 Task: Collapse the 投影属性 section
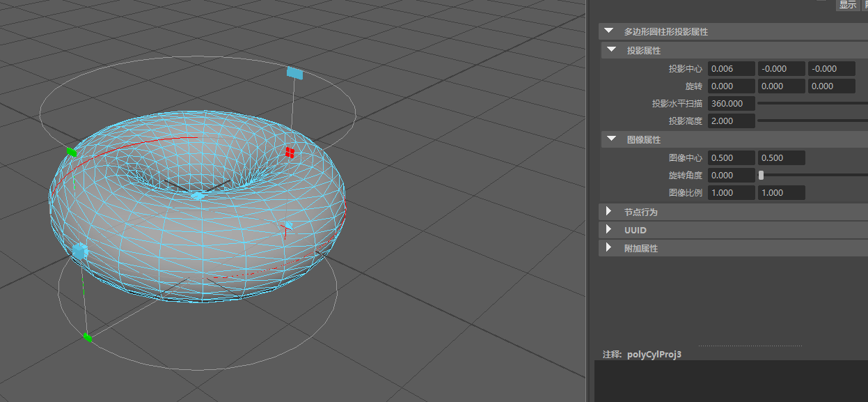pyautogui.click(x=612, y=50)
